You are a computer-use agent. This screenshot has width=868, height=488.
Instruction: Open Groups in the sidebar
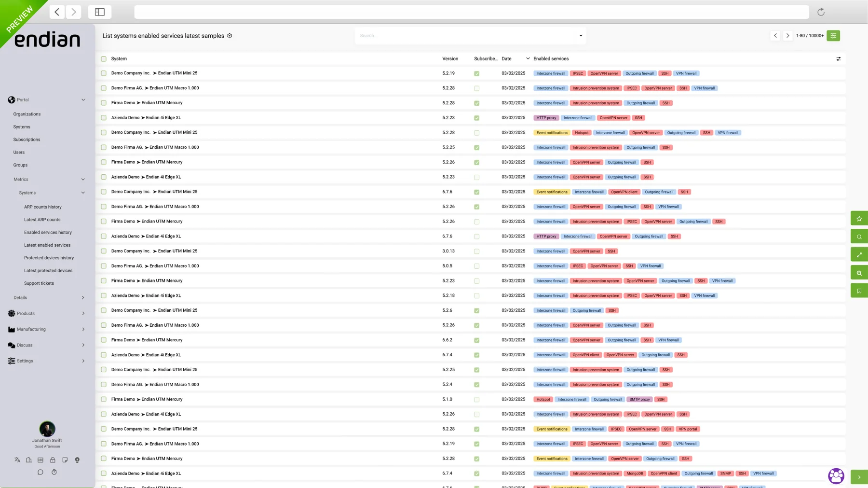(20, 165)
